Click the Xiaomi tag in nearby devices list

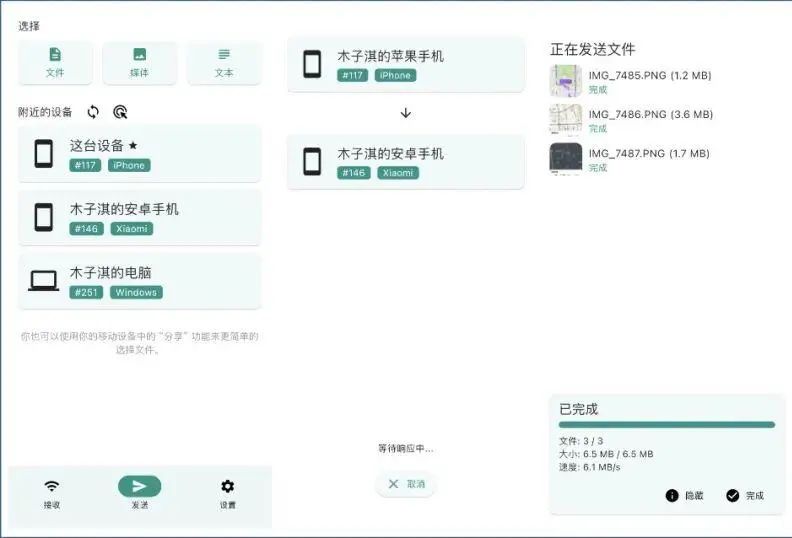click(131, 229)
